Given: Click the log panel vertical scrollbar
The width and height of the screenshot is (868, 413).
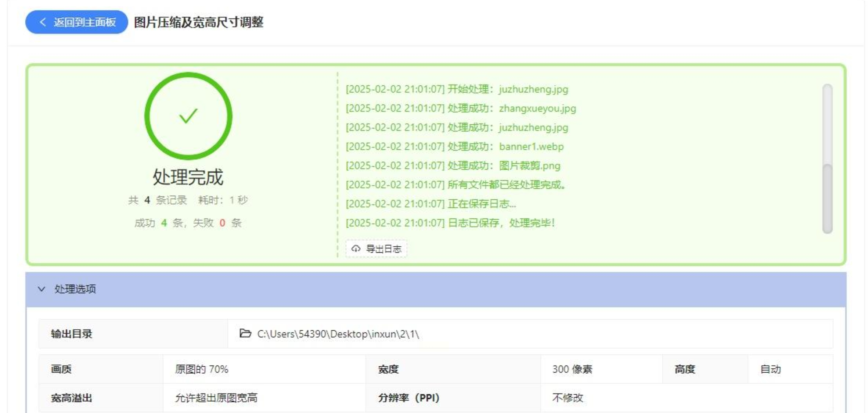Looking at the screenshot, I should (x=827, y=199).
